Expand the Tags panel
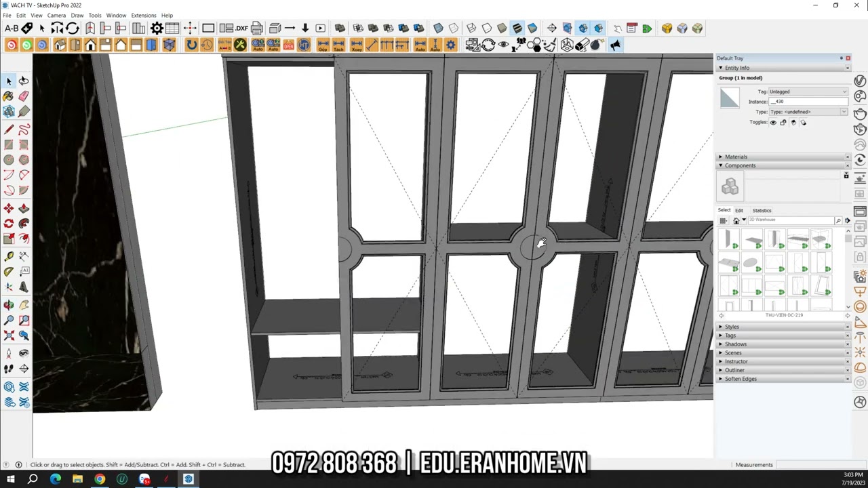This screenshot has height=488, width=868. tap(720, 335)
